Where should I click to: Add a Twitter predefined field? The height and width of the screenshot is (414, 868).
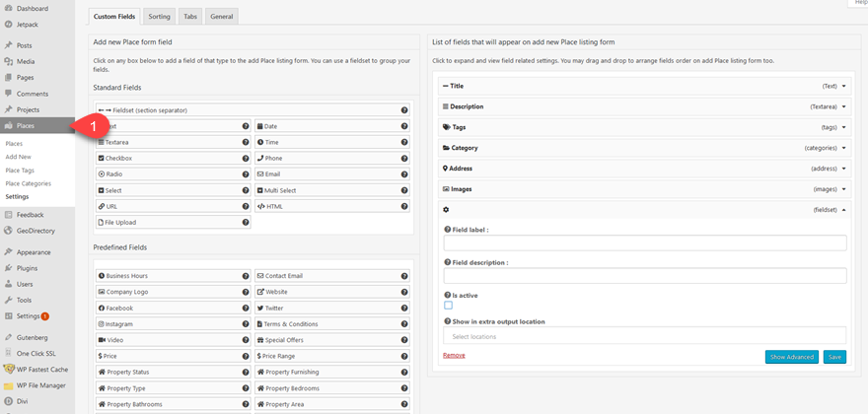click(x=332, y=308)
